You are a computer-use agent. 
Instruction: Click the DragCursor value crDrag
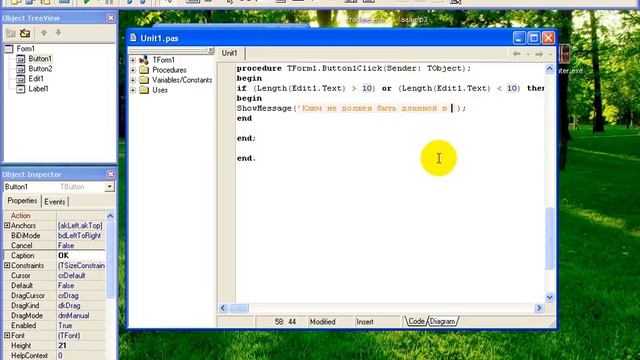pos(81,296)
